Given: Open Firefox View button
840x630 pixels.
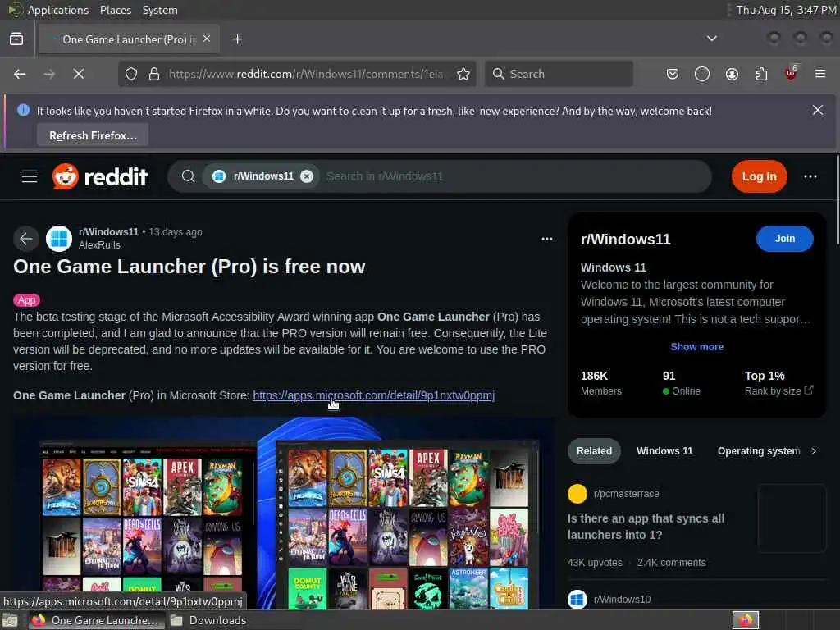Looking at the screenshot, I should tap(16, 39).
